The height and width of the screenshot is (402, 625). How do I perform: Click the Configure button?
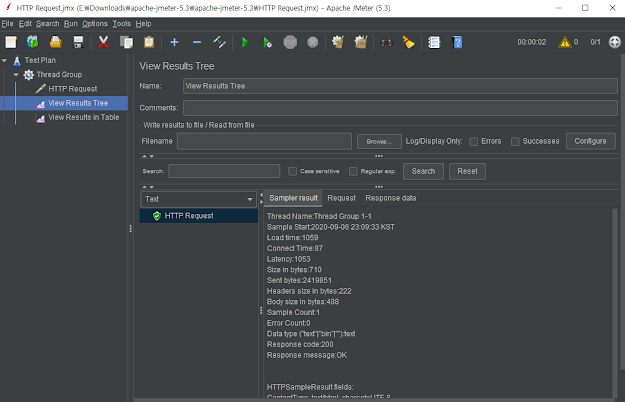point(590,141)
